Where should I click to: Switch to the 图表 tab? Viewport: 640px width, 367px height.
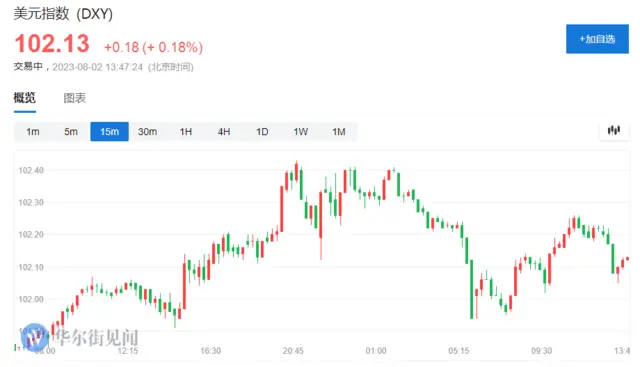[75, 98]
